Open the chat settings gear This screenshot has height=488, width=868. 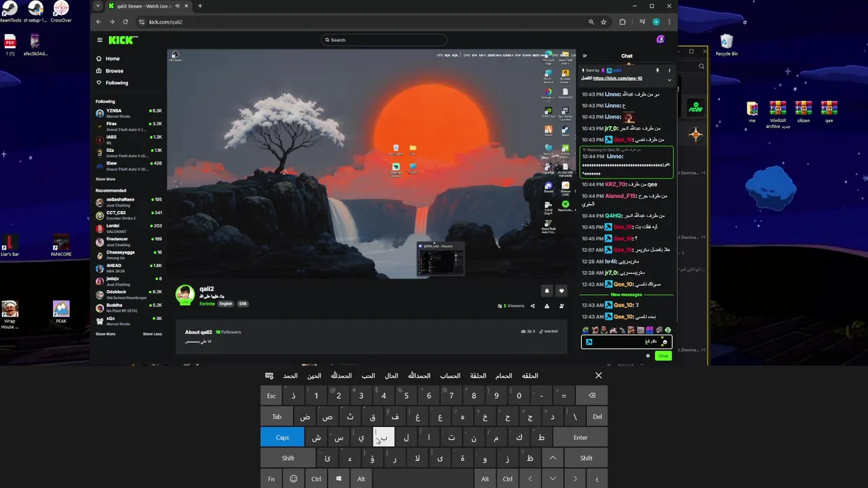tap(648, 356)
